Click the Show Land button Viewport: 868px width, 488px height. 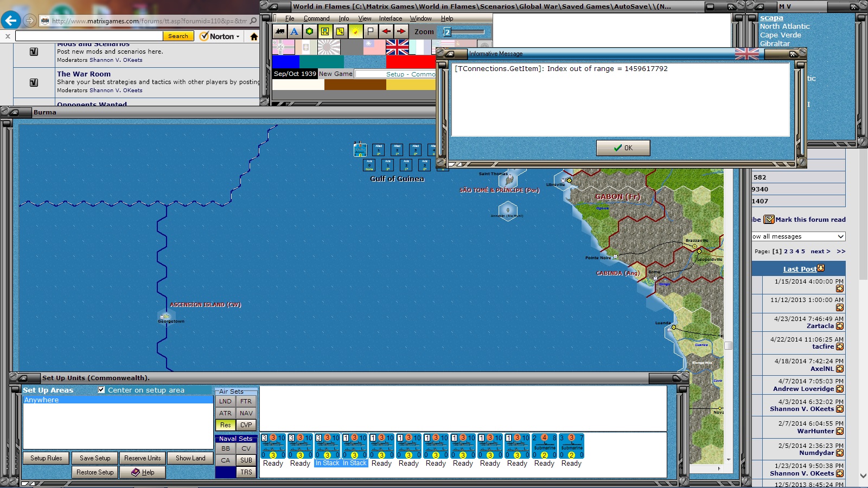pyautogui.click(x=190, y=458)
